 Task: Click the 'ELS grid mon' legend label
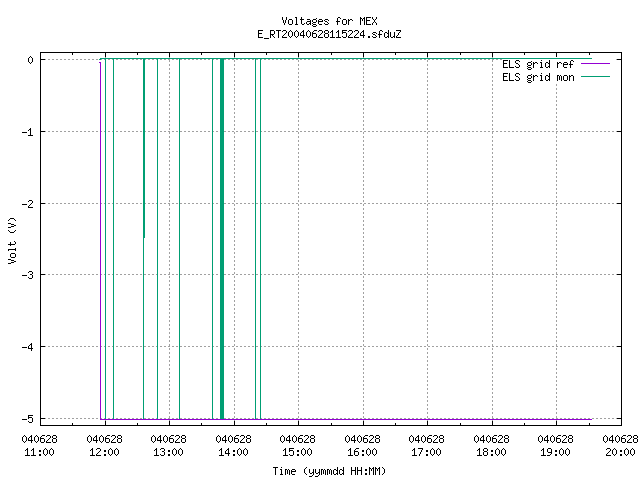tap(538, 77)
